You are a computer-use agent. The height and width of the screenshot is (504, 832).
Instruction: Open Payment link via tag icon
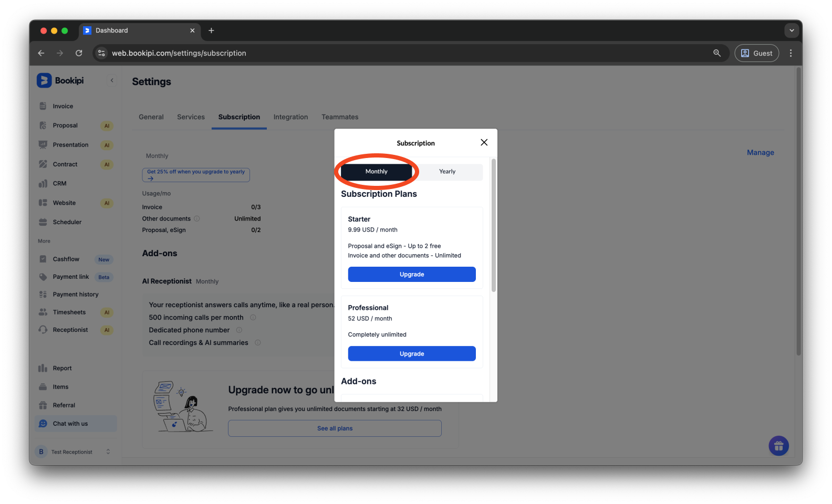[43, 277]
